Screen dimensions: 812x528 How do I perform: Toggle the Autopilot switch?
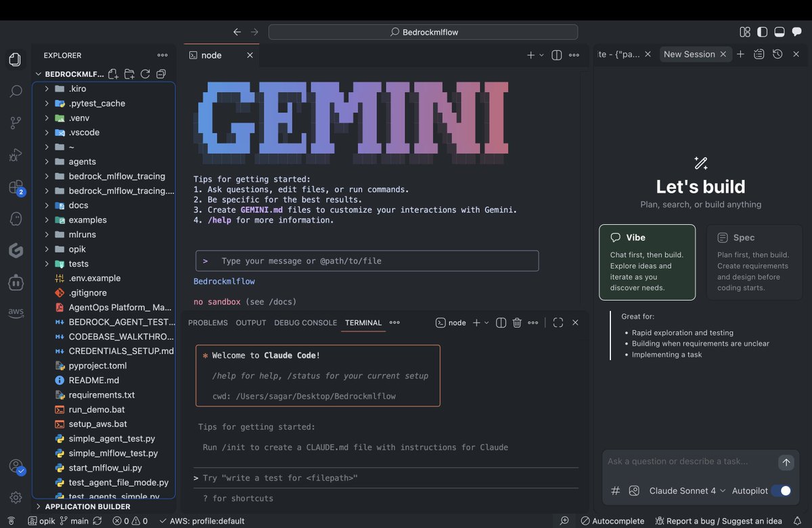pos(781,491)
